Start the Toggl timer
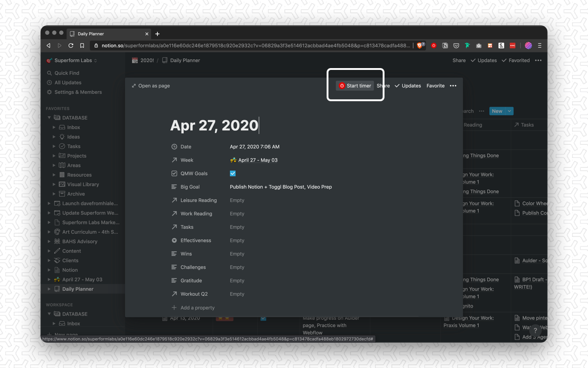The width and height of the screenshot is (588, 368). (x=355, y=86)
